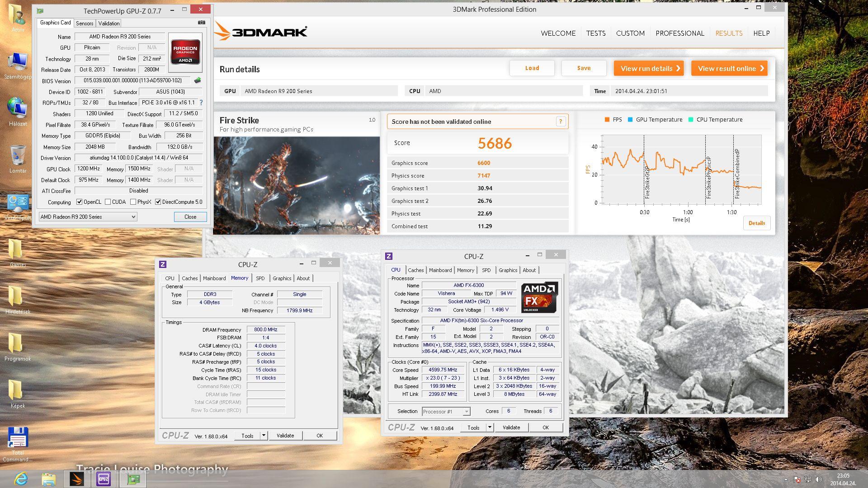The width and height of the screenshot is (868, 488).
Task: Switch to GPU-Z via taskbar icon
Action: [x=133, y=479]
